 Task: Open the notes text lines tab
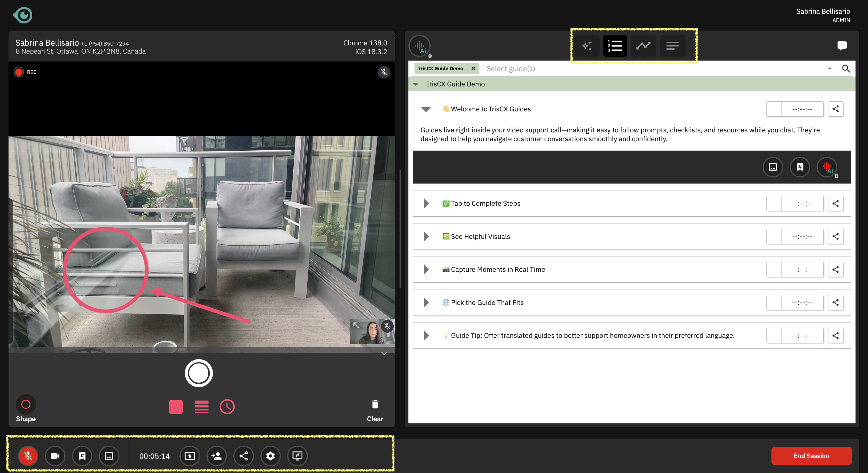click(x=672, y=45)
